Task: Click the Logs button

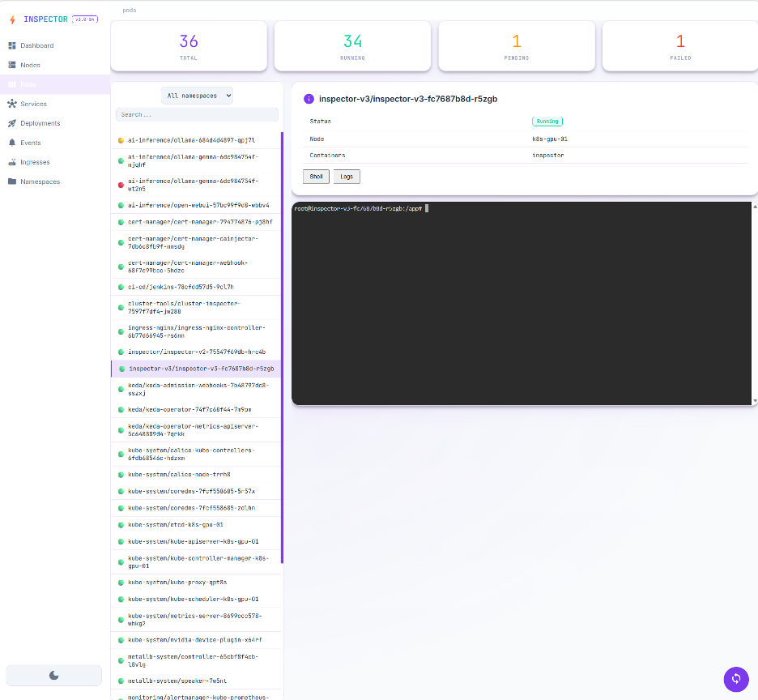Action: coord(347,177)
